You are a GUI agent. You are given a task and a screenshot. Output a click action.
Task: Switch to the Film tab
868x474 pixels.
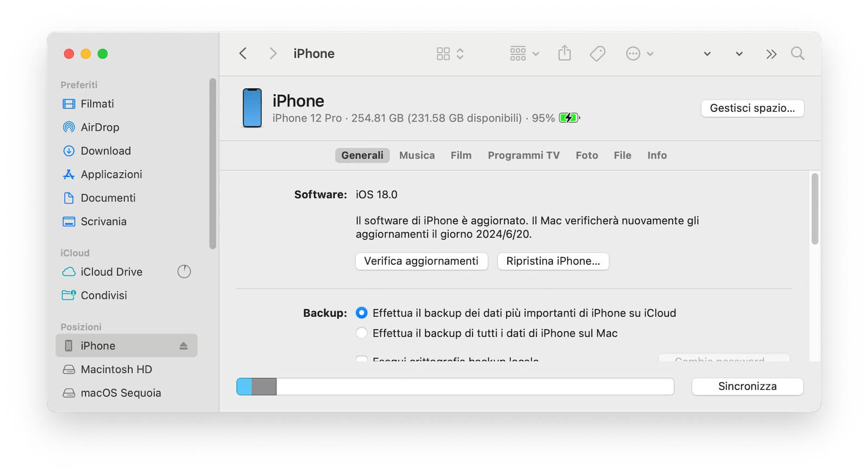pos(461,155)
